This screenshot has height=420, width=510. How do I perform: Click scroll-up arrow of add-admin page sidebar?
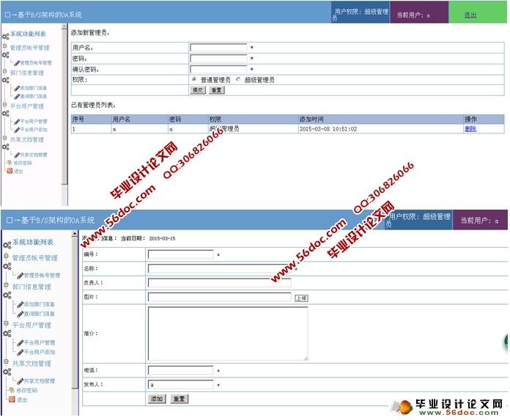click(x=64, y=26)
